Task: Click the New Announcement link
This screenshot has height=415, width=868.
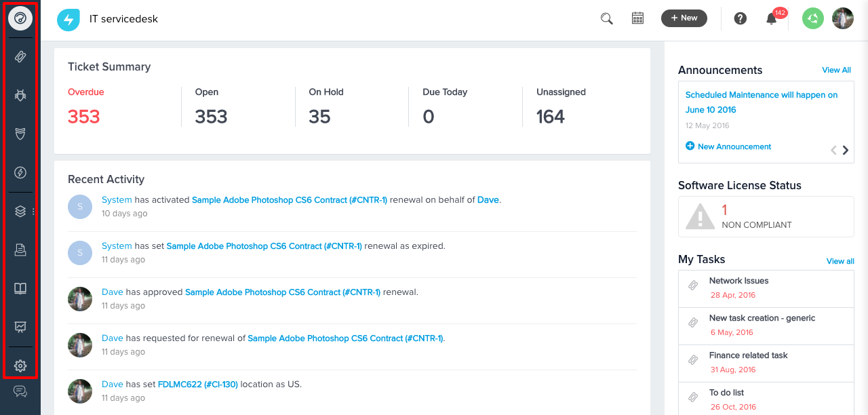Action: coord(734,146)
